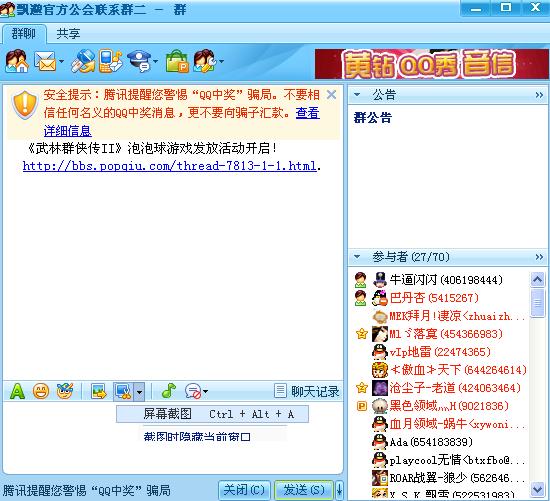Image resolution: width=550 pixels, height=501 pixels.
Task: Toggle hide current window when capturing
Action: (x=197, y=437)
